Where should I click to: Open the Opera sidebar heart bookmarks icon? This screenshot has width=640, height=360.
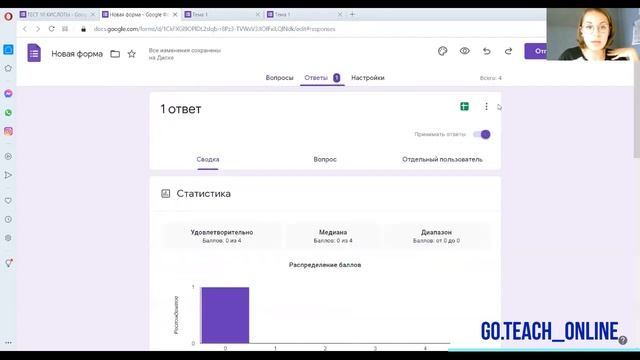point(8,200)
